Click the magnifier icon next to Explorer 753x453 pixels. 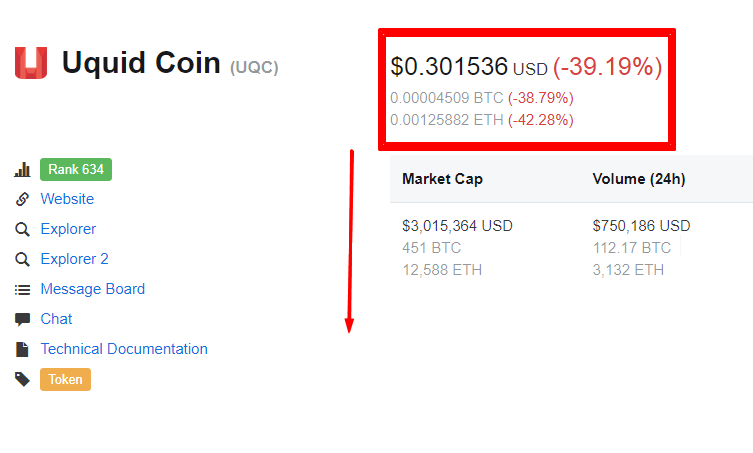pos(22,229)
